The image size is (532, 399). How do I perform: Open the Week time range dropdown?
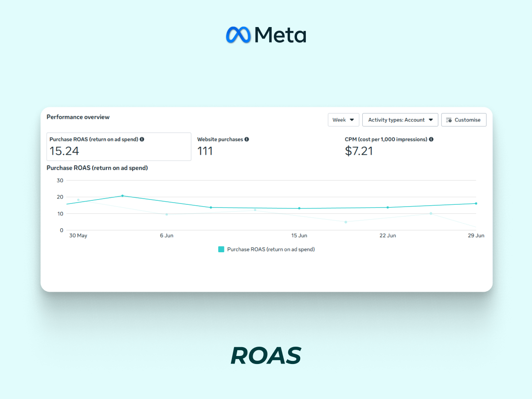(344, 120)
